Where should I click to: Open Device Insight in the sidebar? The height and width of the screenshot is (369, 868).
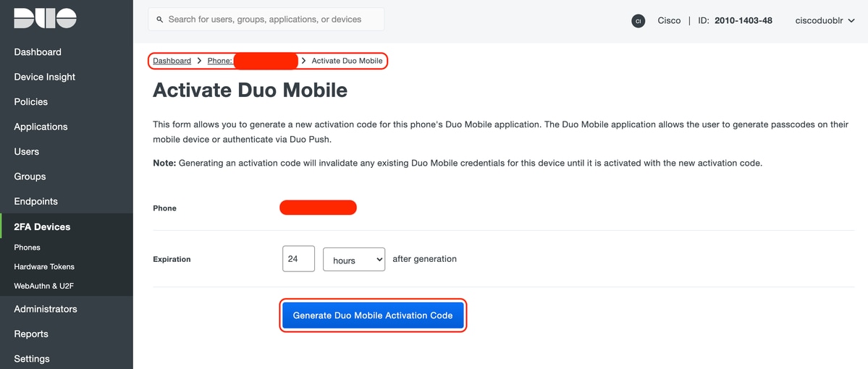tap(45, 77)
